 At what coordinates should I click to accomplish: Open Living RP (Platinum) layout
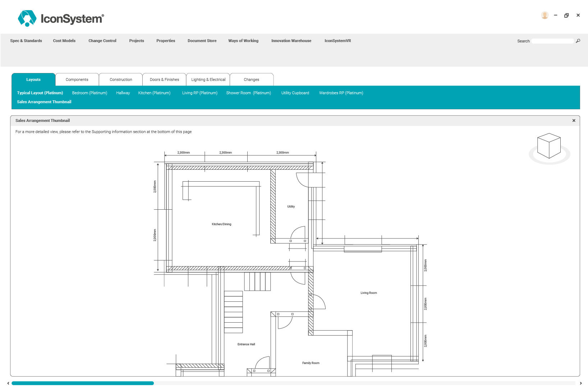[x=200, y=93]
